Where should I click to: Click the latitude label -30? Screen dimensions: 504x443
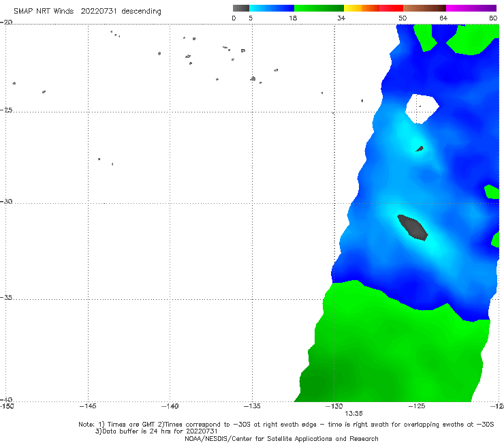(x=6, y=201)
